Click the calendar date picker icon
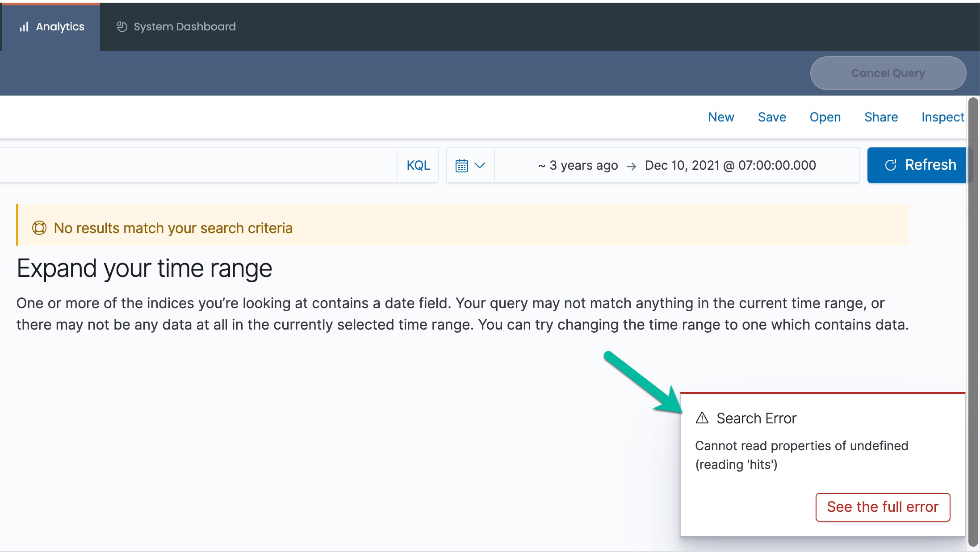Viewport: 980px width, 552px height. (x=461, y=166)
